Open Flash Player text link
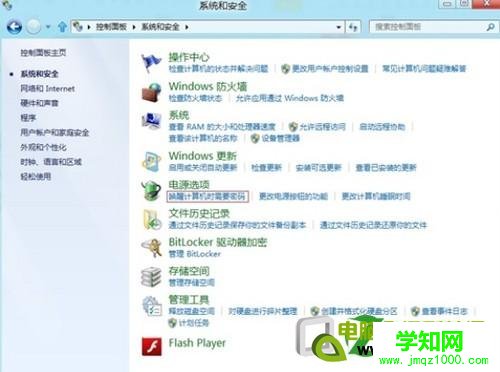 pyautogui.click(x=197, y=343)
